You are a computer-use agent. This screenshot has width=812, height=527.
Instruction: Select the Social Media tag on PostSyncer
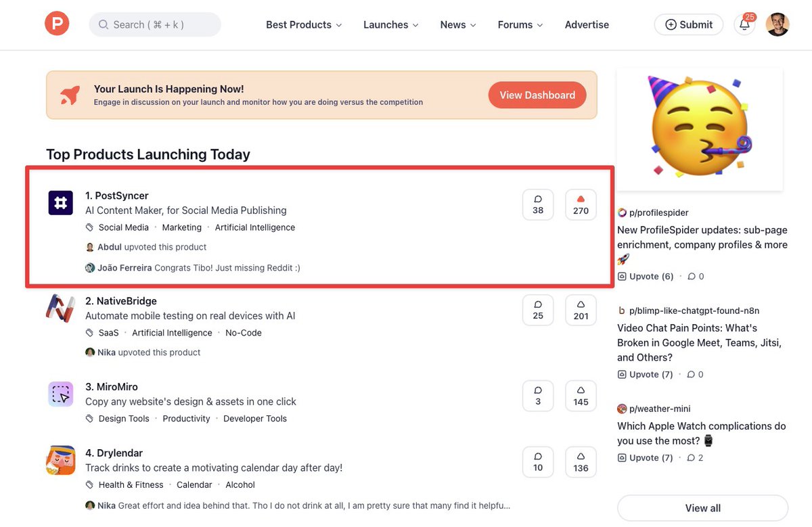coord(124,227)
